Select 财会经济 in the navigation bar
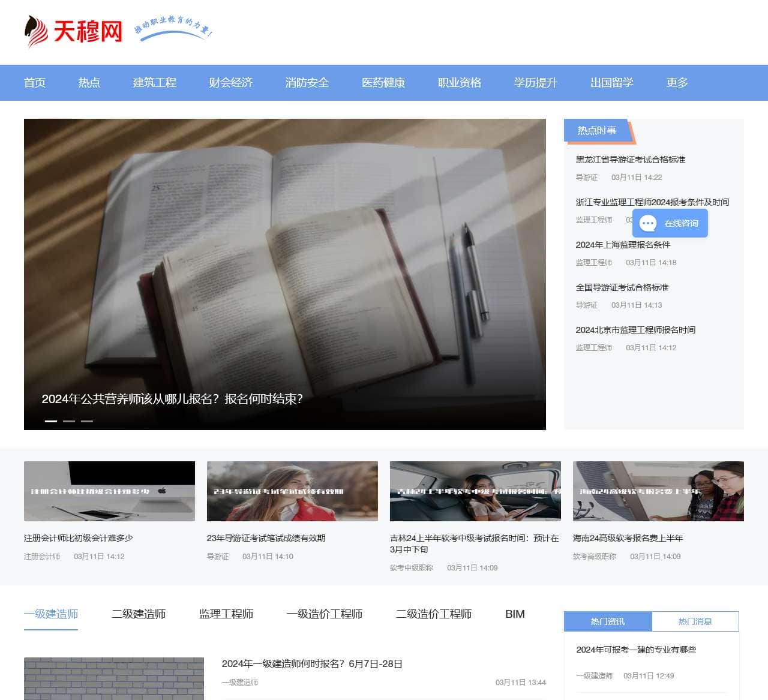The image size is (768, 700). tap(231, 83)
